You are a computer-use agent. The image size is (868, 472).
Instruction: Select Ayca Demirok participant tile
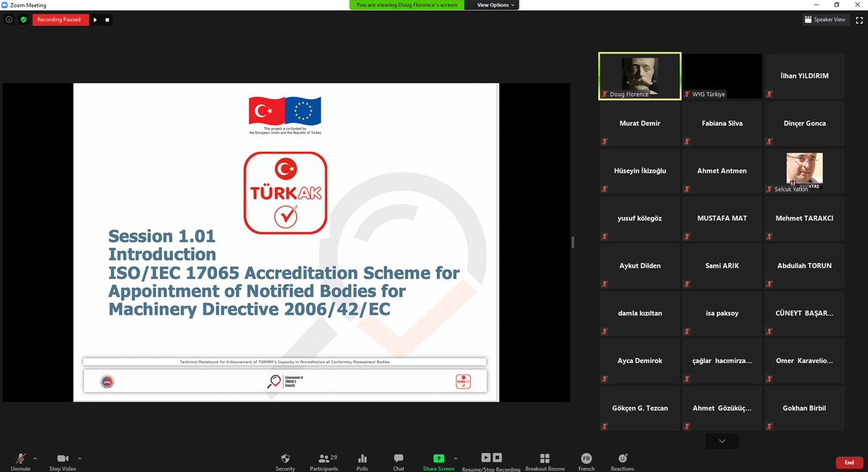pyautogui.click(x=639, y=361)
